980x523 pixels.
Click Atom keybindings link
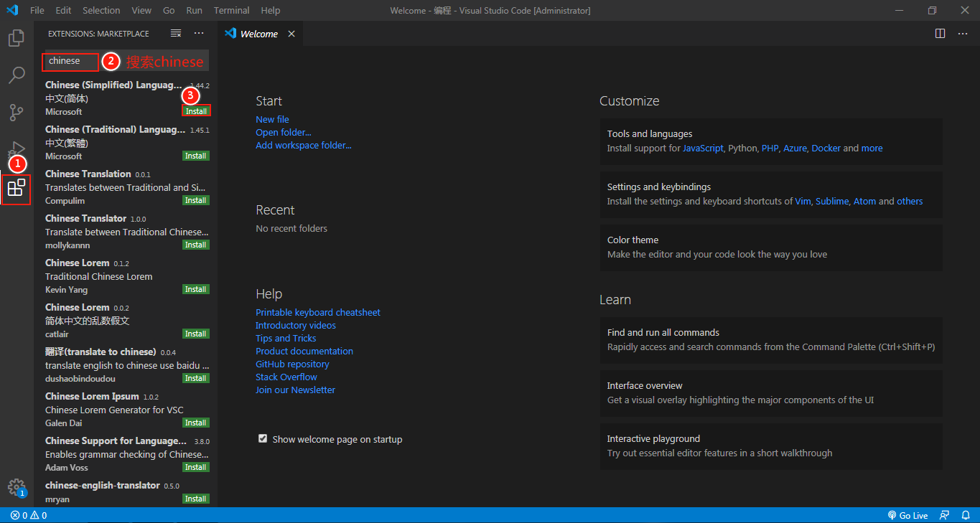(x=864, y=201)
